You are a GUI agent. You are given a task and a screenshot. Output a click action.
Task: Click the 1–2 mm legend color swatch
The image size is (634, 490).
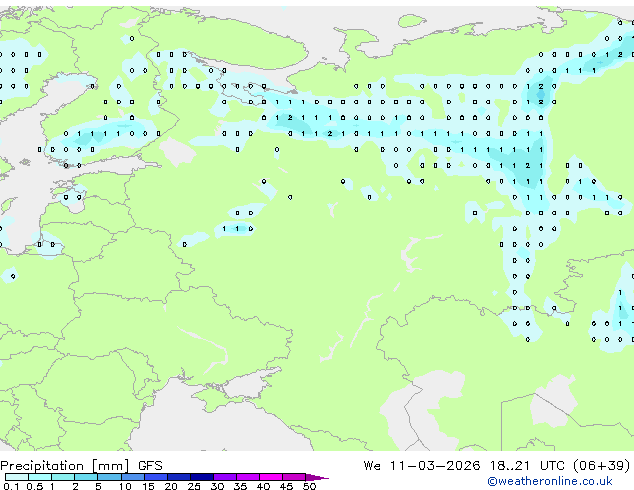63,477
